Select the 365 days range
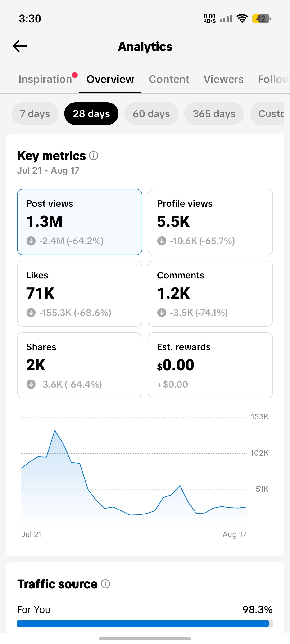The height and width of the screenshot is (644, 290). pyautogui.click(x=214, y=114)
